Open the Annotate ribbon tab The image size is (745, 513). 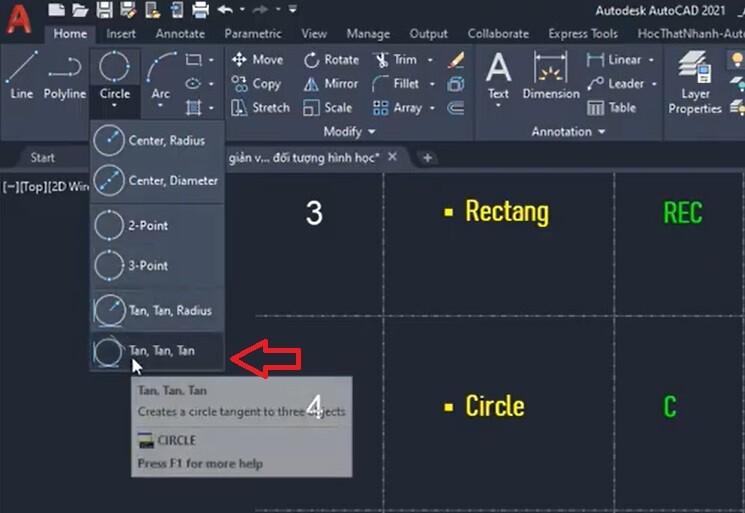(x=180, y=34)
